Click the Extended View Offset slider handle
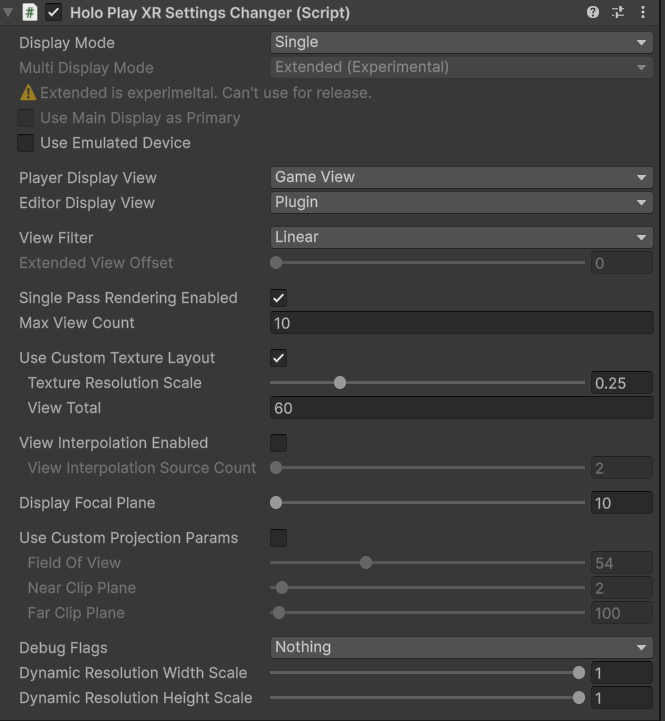Viewport: 665px width, 721px height. click(276, 263)
